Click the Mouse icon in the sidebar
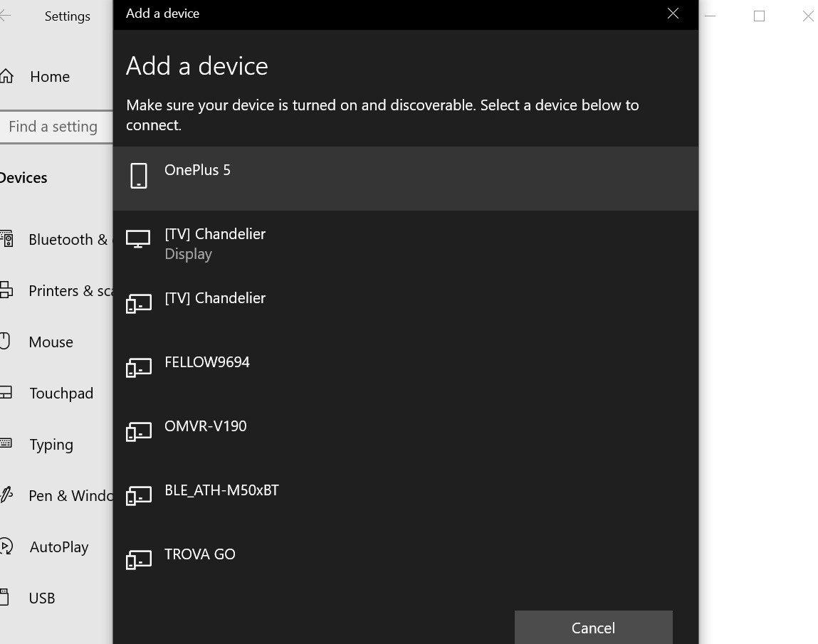 pos(5,341)
